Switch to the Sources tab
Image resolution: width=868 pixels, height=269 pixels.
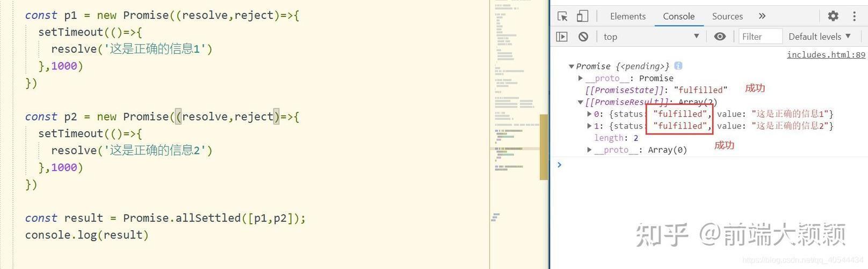point(727,16)
